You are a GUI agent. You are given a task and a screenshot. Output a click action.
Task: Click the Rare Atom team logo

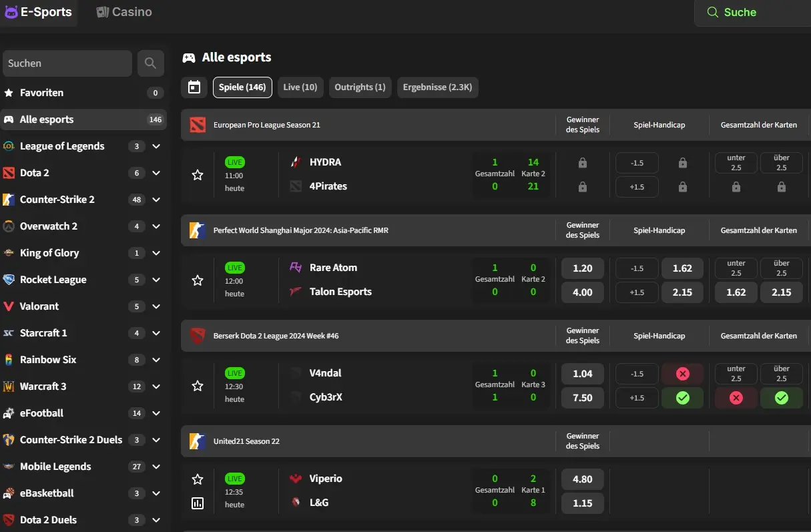(x=296, y=268)
